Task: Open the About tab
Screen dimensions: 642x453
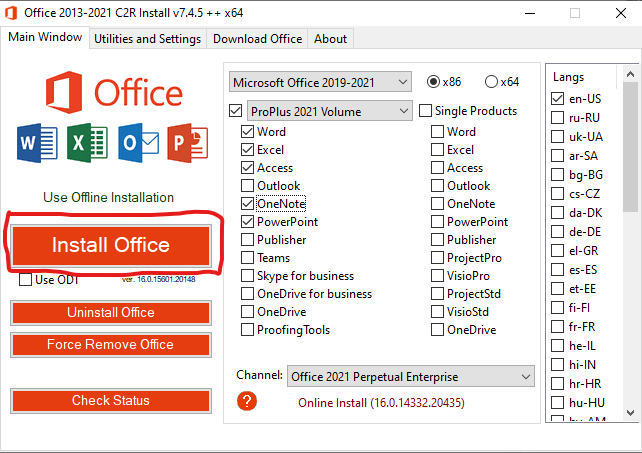Action: coord(330,39)
